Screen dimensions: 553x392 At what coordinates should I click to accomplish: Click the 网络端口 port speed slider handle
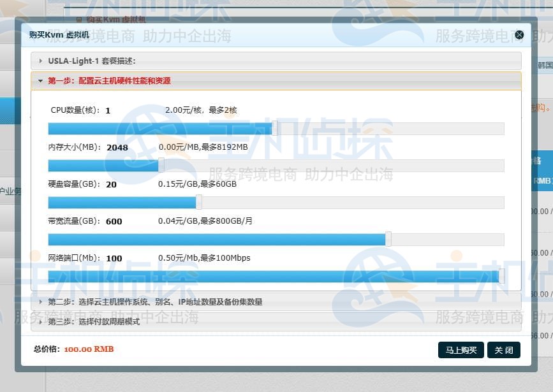[501, 275]
